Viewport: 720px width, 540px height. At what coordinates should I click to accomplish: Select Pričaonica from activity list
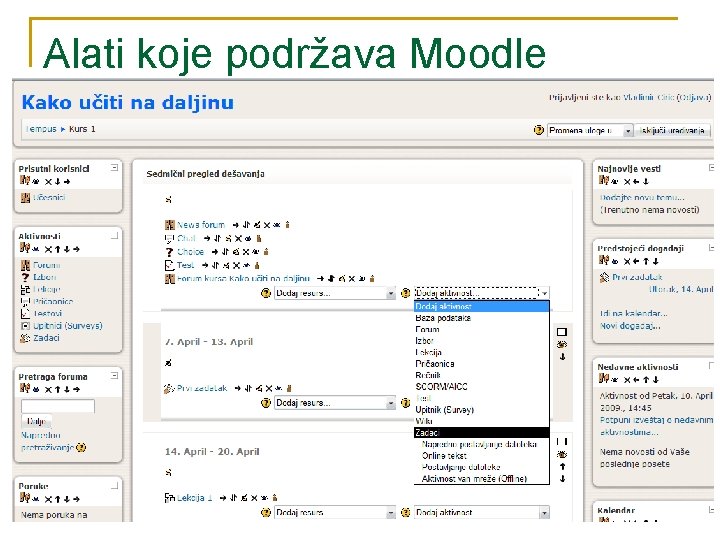pos(481,364)
